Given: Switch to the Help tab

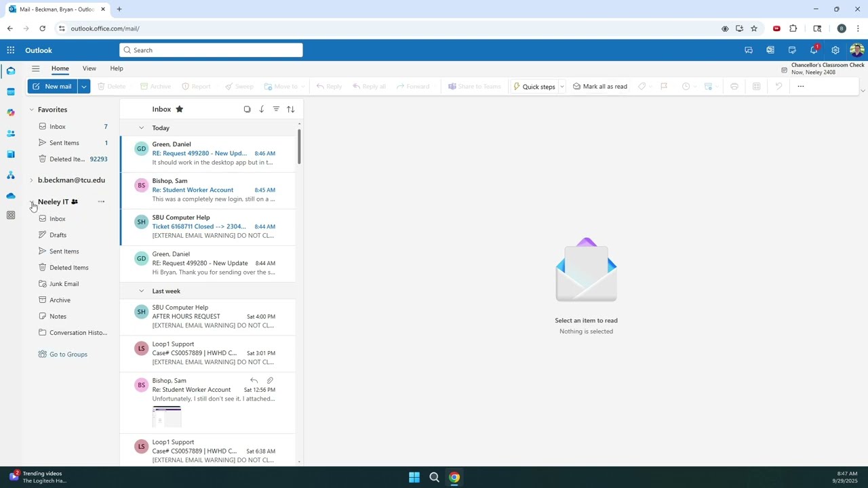Looking at the screenshot, I should click(x=117, y=68).
